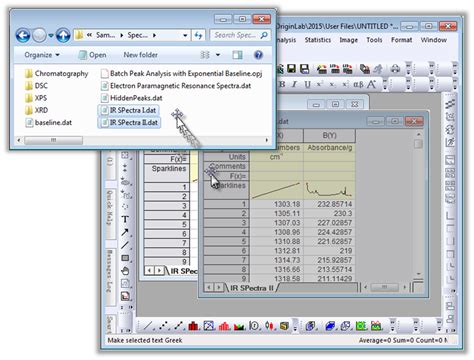Open the Statistics menu in Origin
This screenshot has width=474, height=360.
318,40
